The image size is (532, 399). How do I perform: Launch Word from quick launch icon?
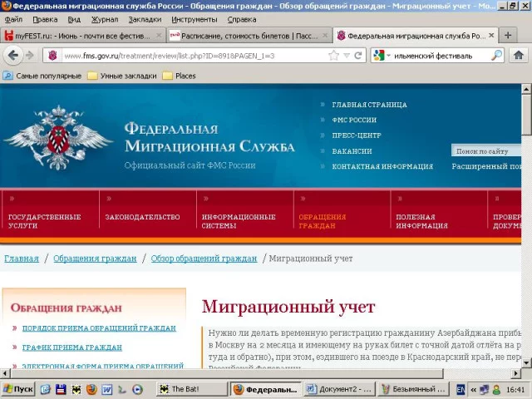[x=107, y=389]
